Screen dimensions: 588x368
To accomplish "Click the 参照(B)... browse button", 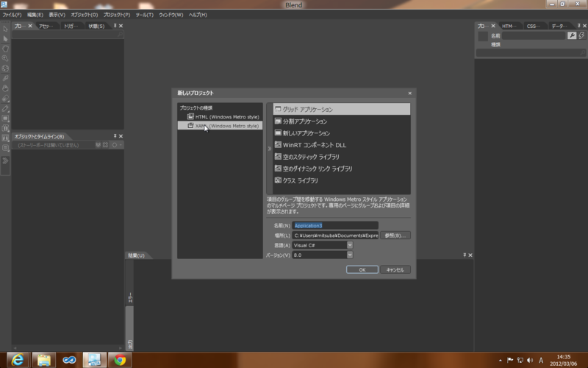I will [x=395, y=236].
